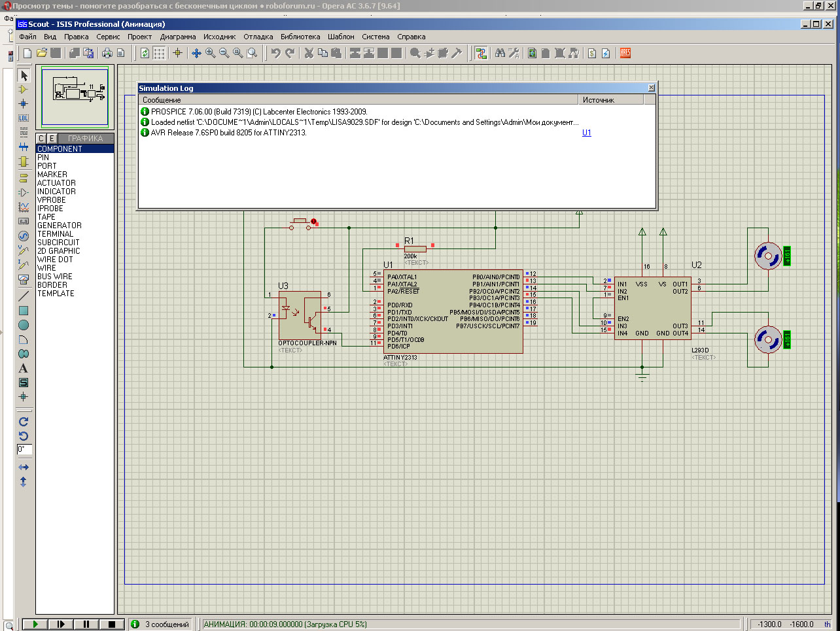Select the 2D circle graphics tool
The image size is (840, 631).
[24, 325]
